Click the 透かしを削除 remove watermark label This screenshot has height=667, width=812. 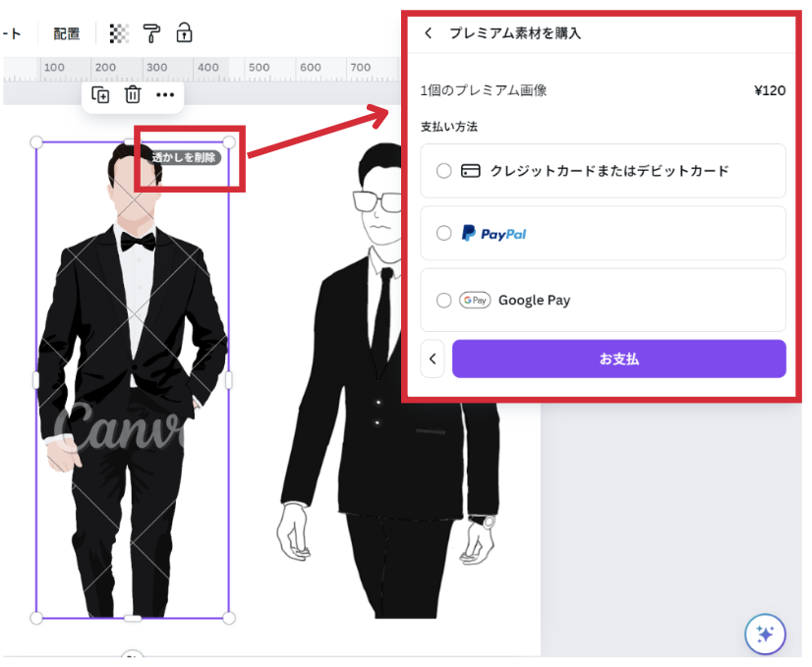click(x=185, y=157)
